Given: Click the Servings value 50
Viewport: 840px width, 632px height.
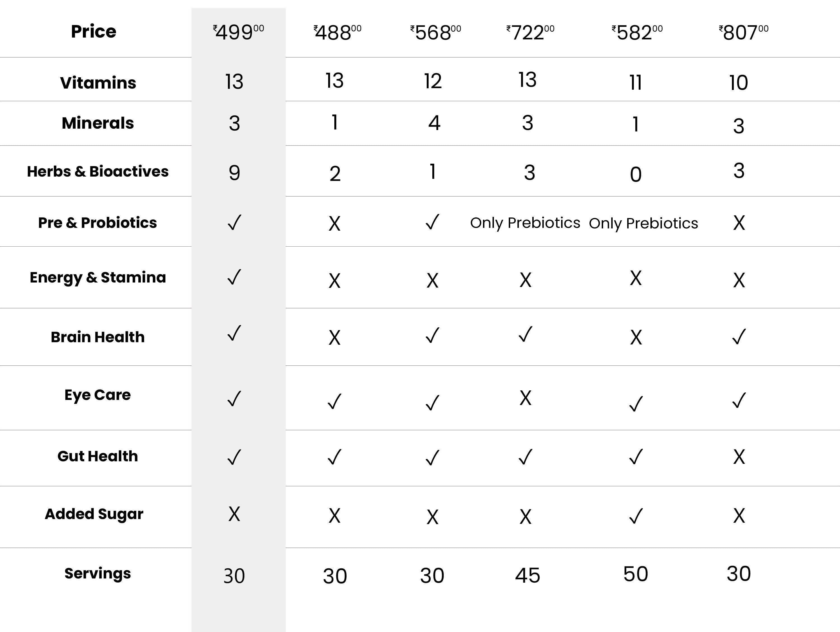Looking at the screenshot, I should (636, 574).
